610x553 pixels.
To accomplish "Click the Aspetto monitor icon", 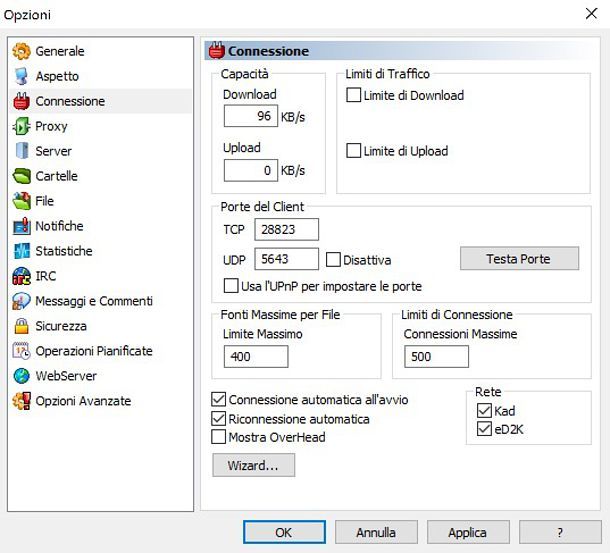I will click(x=21, y=76).
